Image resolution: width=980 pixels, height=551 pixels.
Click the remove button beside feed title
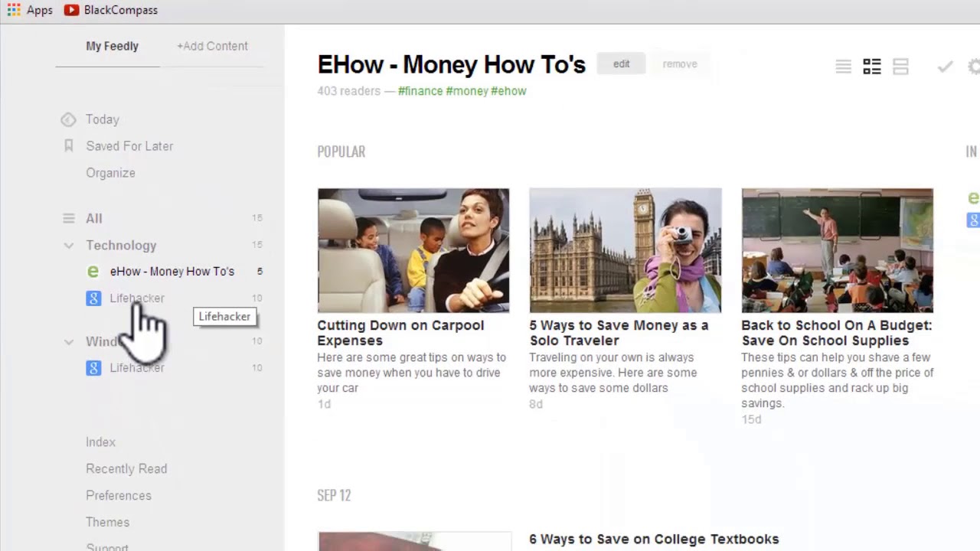pos(680,64)
